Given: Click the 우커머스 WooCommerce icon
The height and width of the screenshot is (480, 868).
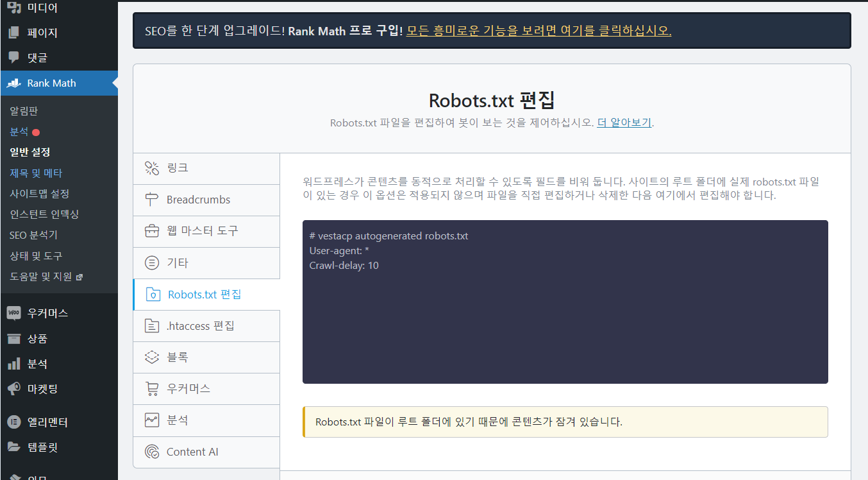Looking at the screenshot, I should tap(14, 313).
